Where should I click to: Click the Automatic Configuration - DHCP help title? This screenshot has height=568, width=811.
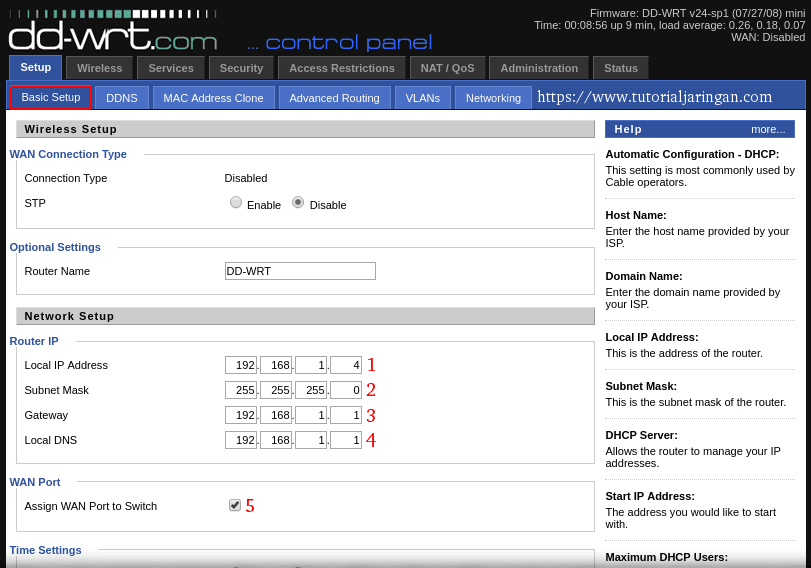tap(692, 154)
